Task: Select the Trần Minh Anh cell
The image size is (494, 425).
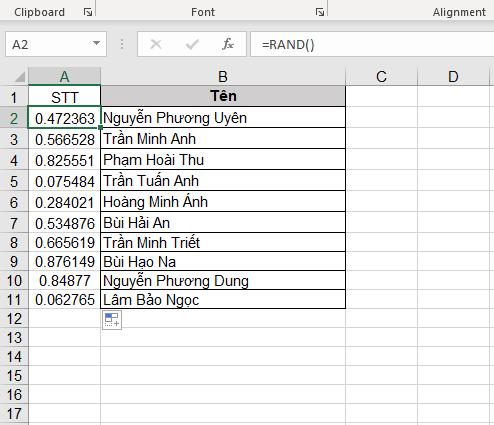Action: pyautogui.click(x=223, y=139)
